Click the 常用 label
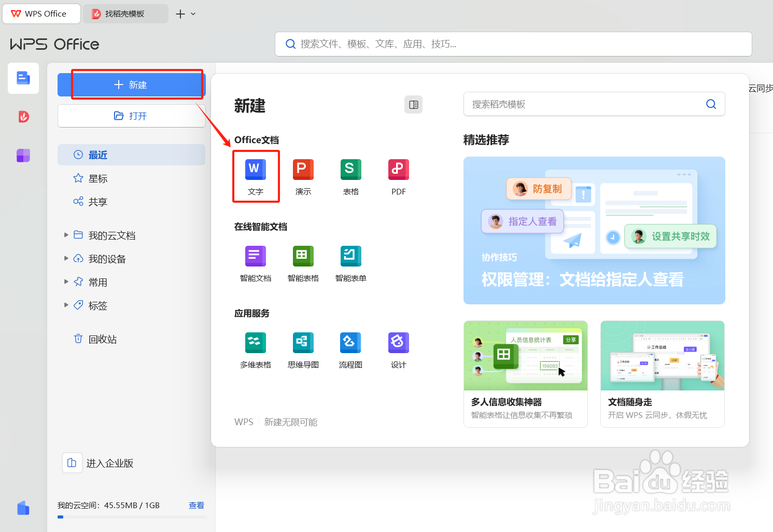This screenshot has width=773, height=532. click(x=98, y=282)
